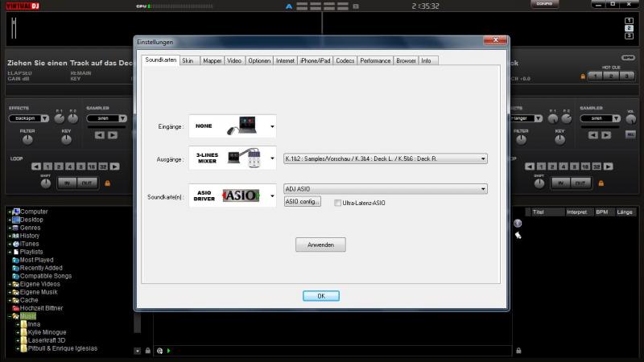
Task: Open the Recently Added folder
Action: coord(41,268)
